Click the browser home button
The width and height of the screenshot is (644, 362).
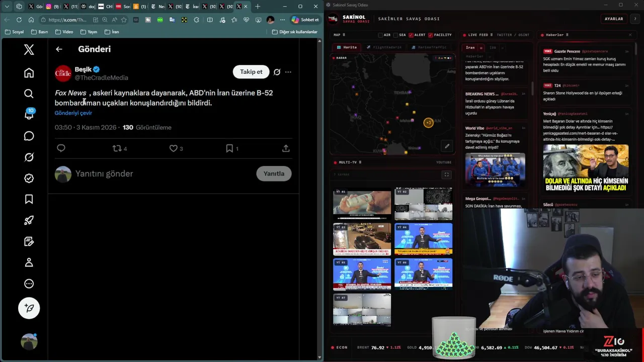[31, 20]
